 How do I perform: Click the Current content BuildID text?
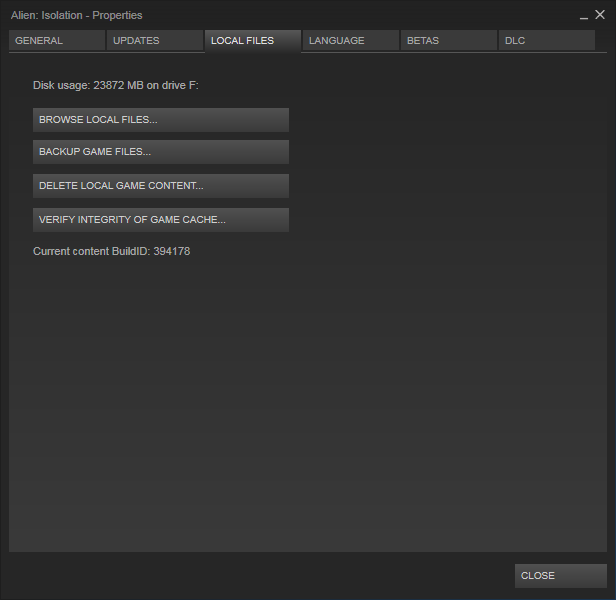(112, 251)
